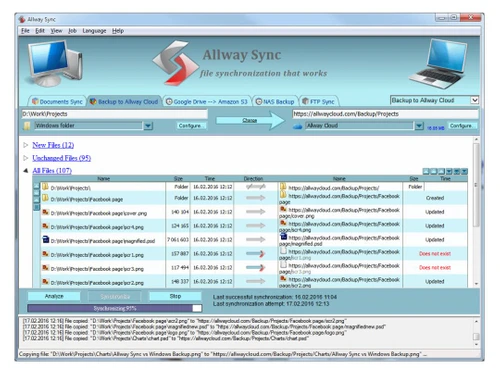
Task: Click the yellow folder icon beside Windows folder
Action: 27,126
